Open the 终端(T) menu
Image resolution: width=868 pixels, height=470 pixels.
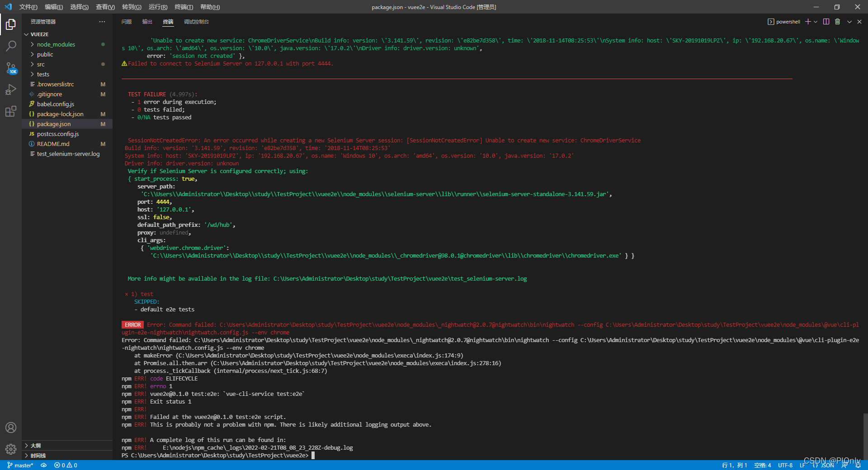tap(184, 7)
